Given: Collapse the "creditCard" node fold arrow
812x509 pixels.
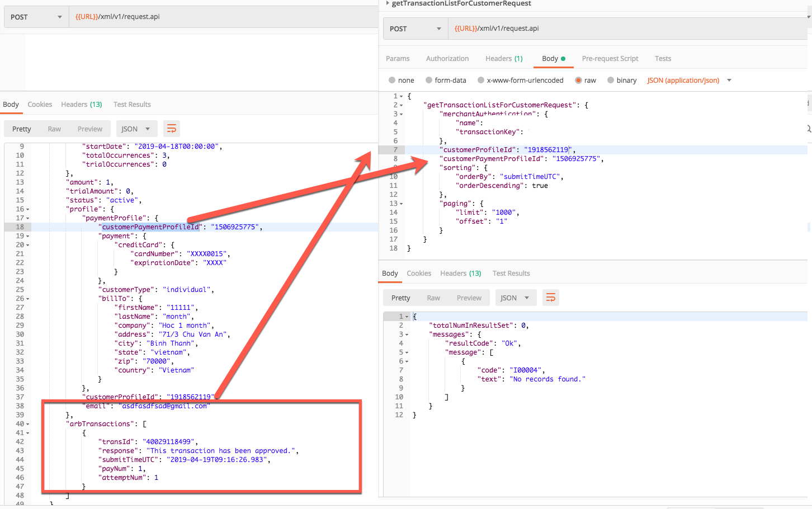Looking at the screenshot, I should [28, 245].
